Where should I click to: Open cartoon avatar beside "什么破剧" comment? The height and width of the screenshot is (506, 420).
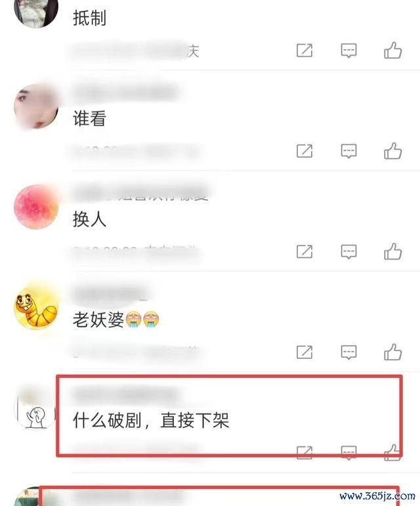pos(36,408)
